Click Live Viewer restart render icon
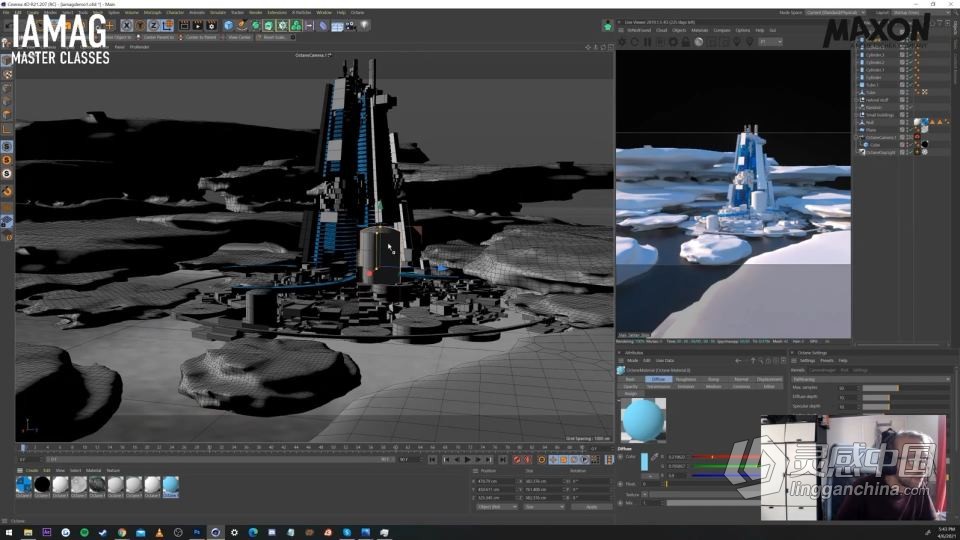 point(634,42)
